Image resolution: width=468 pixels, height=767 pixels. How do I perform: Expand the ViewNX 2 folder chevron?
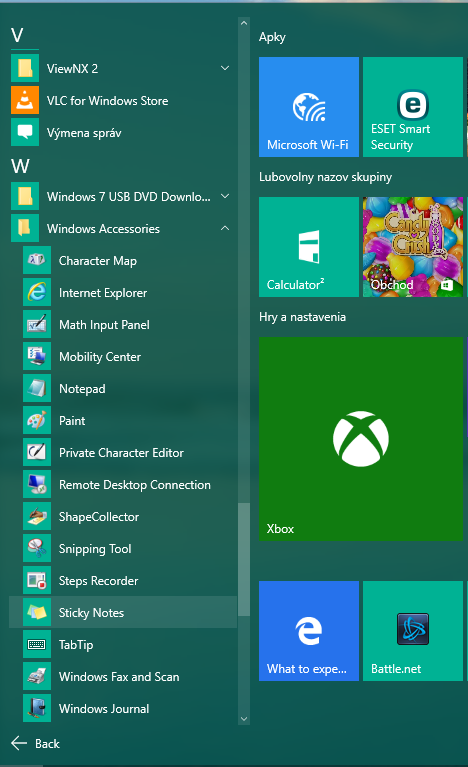click(225, 68)
